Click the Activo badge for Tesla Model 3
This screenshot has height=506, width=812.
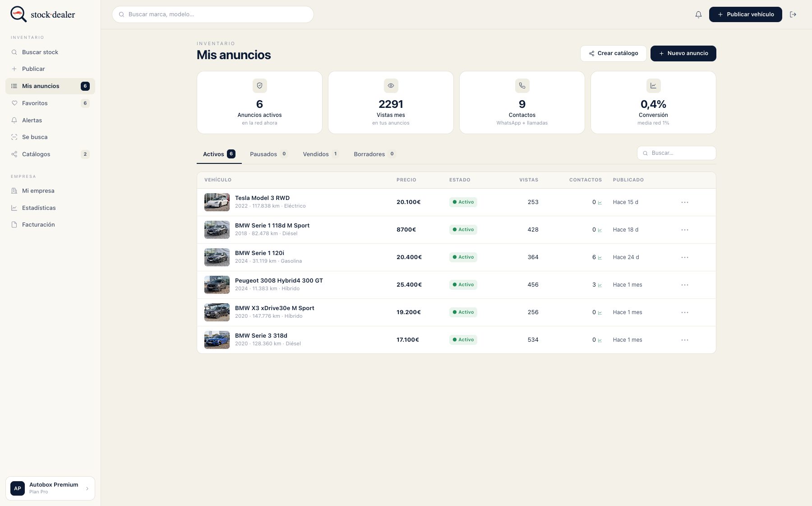463,202
